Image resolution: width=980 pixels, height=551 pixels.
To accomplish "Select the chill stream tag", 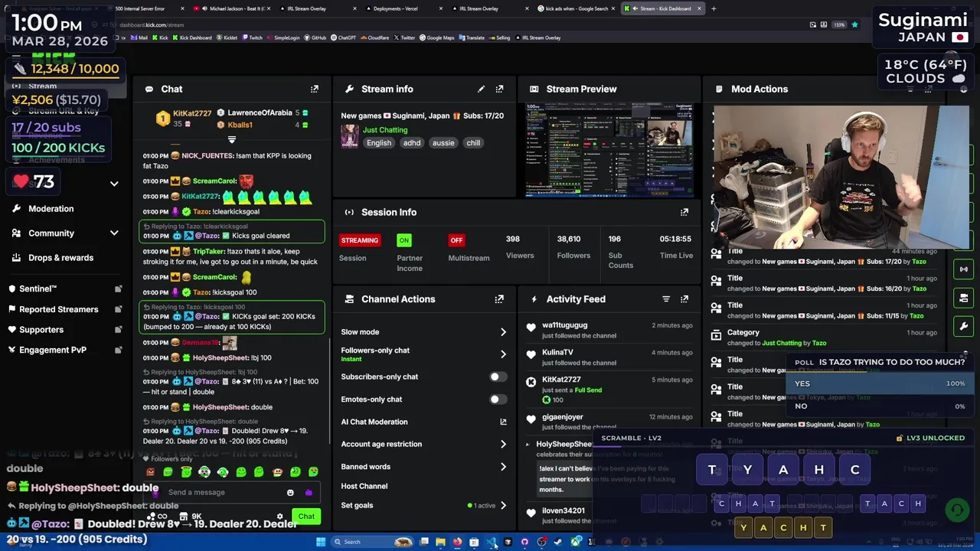I will (x=473, y=143).
